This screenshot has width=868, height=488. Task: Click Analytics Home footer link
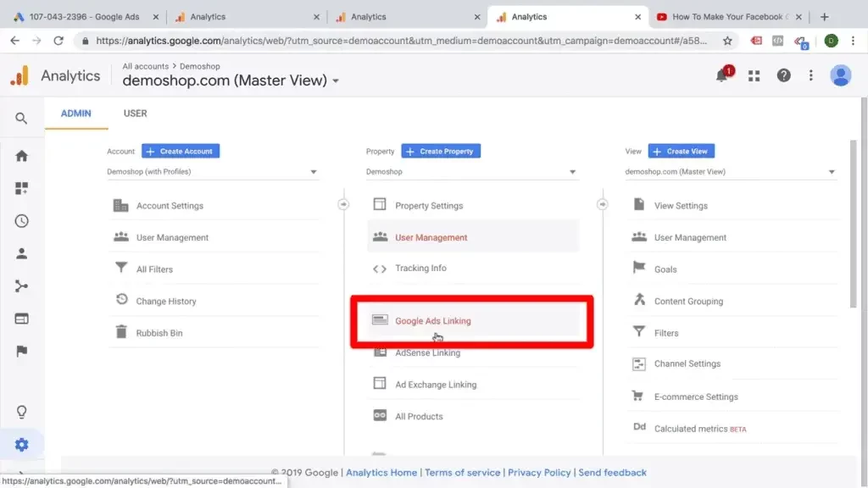click(x=381, y=473)
